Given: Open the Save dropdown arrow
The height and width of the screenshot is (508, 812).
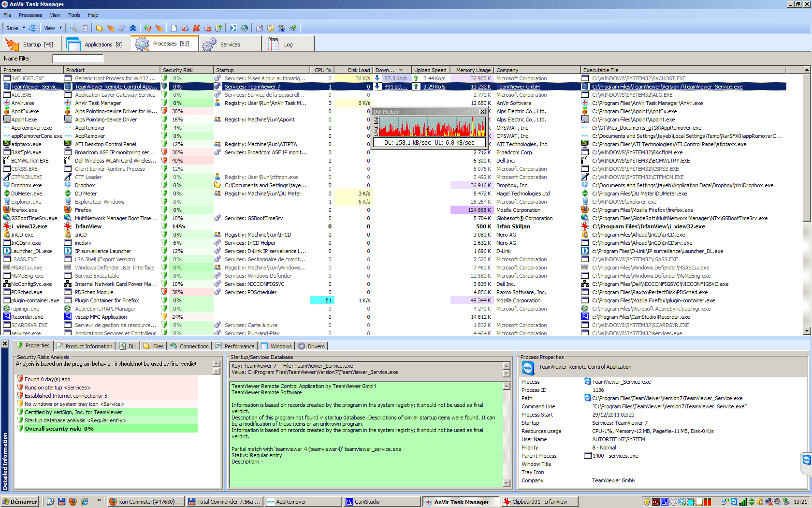Looking at the screenshot, I should click(x=24, y=28).
